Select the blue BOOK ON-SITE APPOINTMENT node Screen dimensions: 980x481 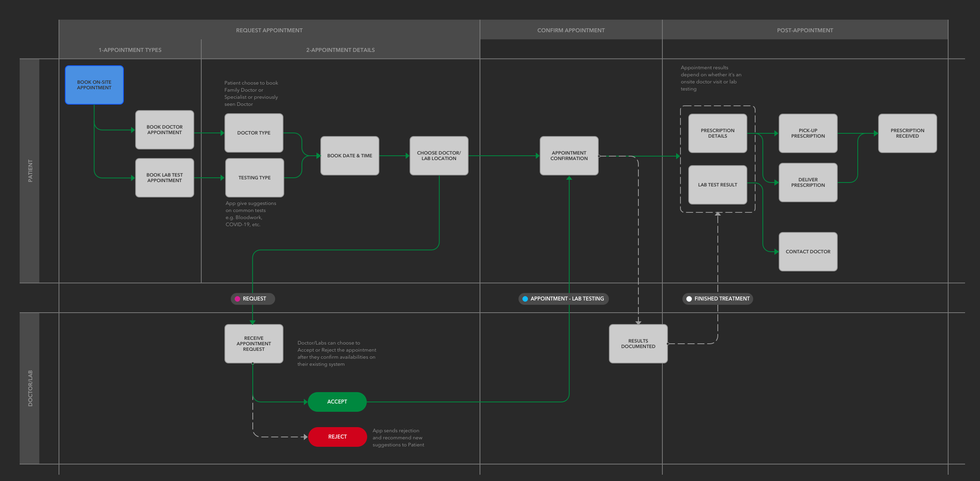coord(94,85)
